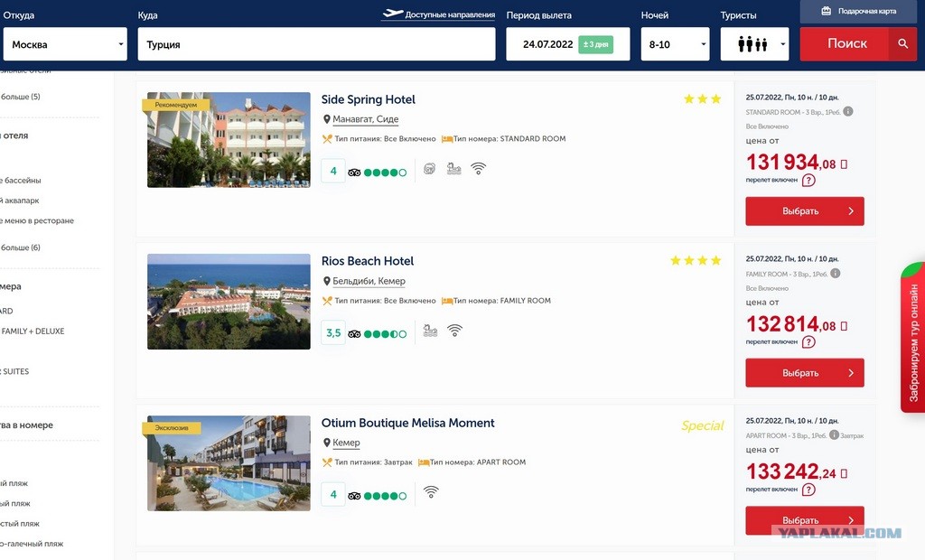Select the 'FAMILY + DELUXE' room filter
This screenshot has height=560, width=925.
33,331
